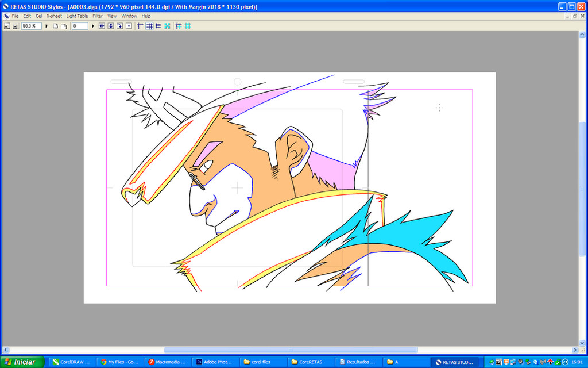Click the rotate view icon
This screenshot has height=368, width=588.
[x=119, y=26]
